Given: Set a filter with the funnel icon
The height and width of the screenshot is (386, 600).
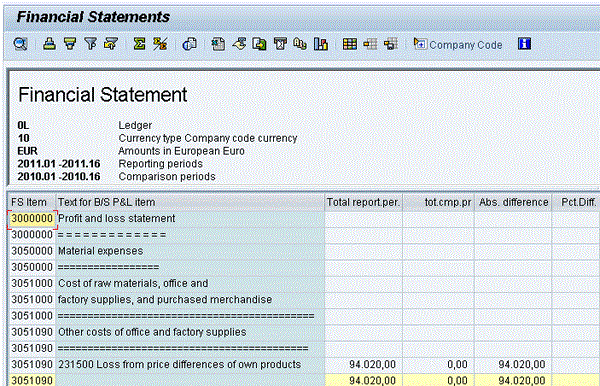Looking at the screenshot, I should [x=90, y=44].
